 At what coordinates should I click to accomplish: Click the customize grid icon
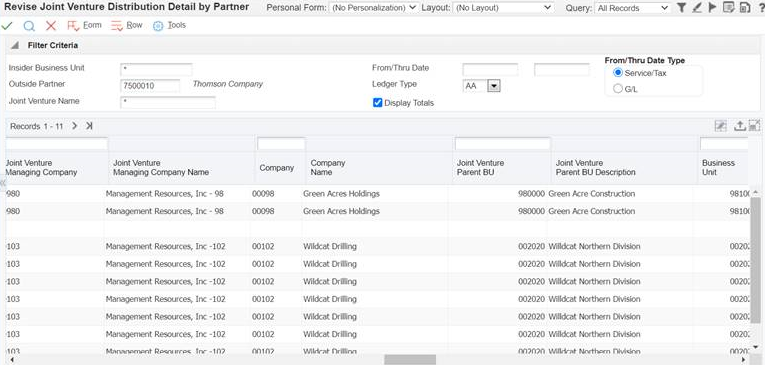(x=720, y=126)
